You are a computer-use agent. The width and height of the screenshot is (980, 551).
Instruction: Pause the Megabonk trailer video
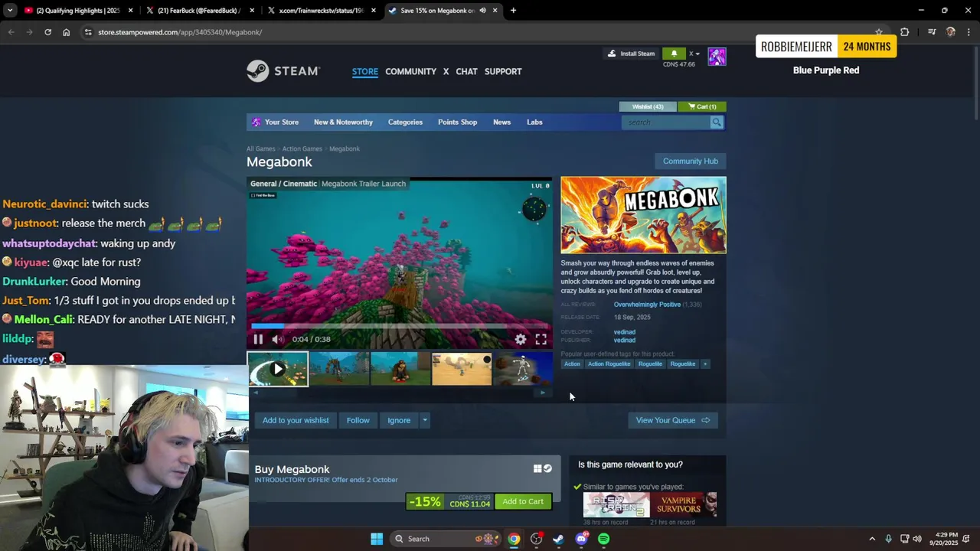click(x=258, y=339)
